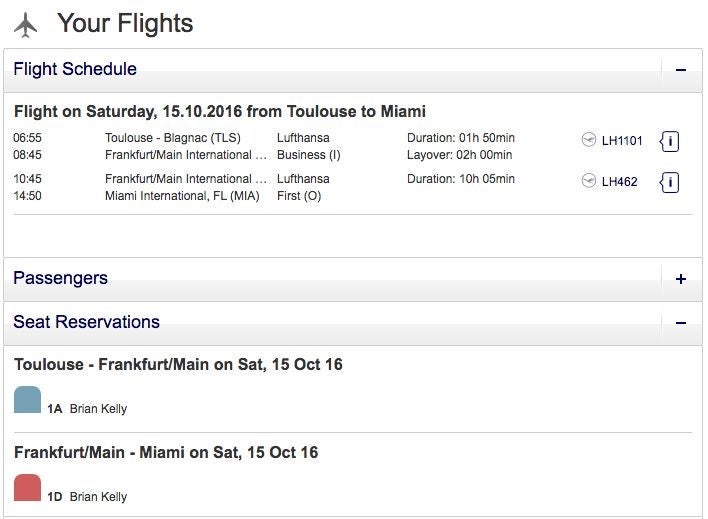Expand the Passengers section
This screenshot has width=708, height=519.
[681, 279]
